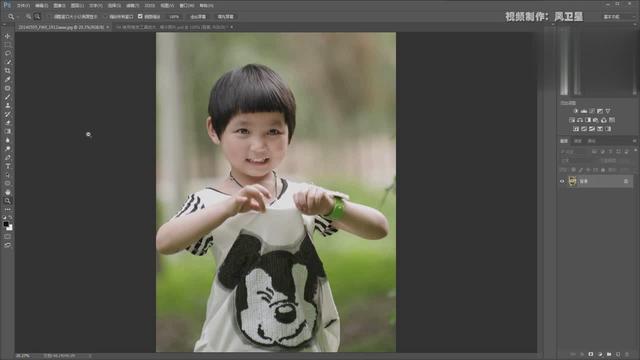Add a Levels adjustment
Viewport: 640px width, 360px height.
pyautogui.click(x=584, y=111)
